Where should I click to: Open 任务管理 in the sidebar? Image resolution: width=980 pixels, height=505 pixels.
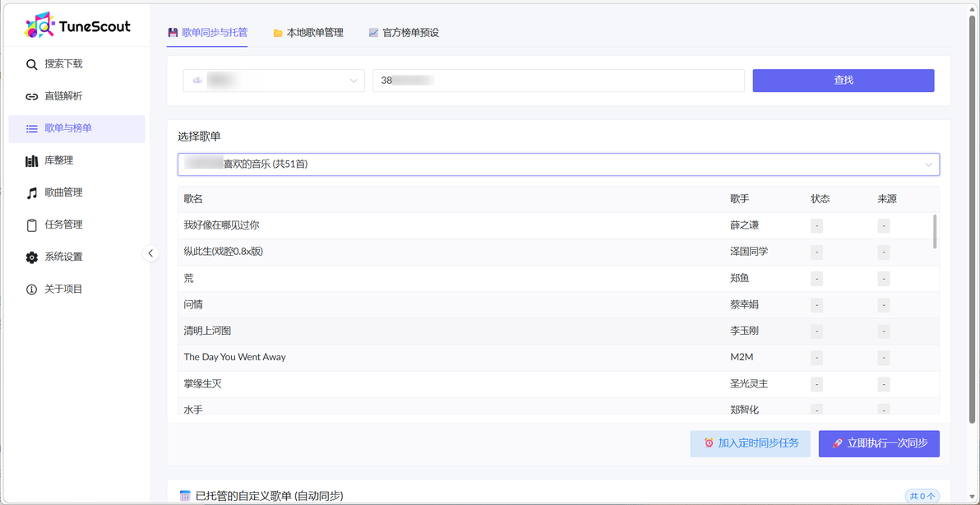(x=77, y=225)
